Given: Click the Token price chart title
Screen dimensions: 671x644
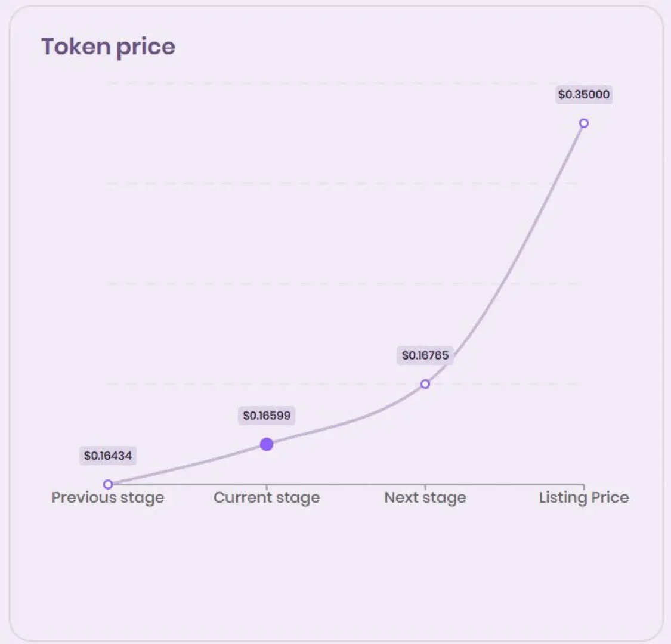Looking at the screenshot, I should click(109, 47).
